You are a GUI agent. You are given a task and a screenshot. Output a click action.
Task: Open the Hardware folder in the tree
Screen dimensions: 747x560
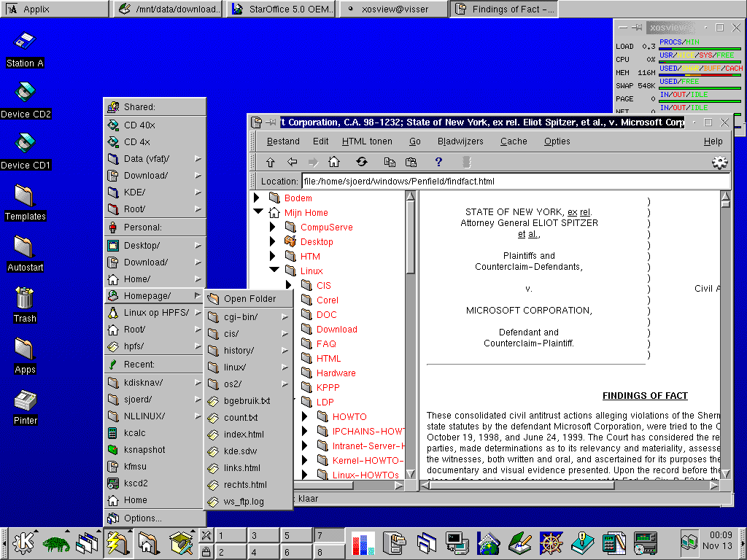tap(336, 373)
